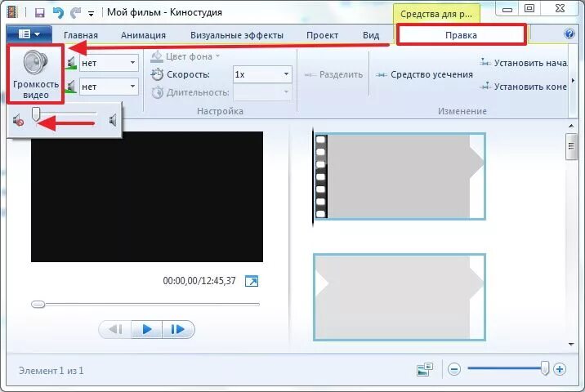Click the playback seek bar handle

(x=38, y=305)
